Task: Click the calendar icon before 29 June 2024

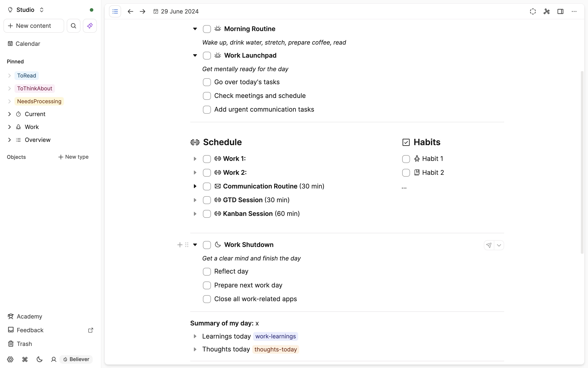Action: tap(156, 11)
